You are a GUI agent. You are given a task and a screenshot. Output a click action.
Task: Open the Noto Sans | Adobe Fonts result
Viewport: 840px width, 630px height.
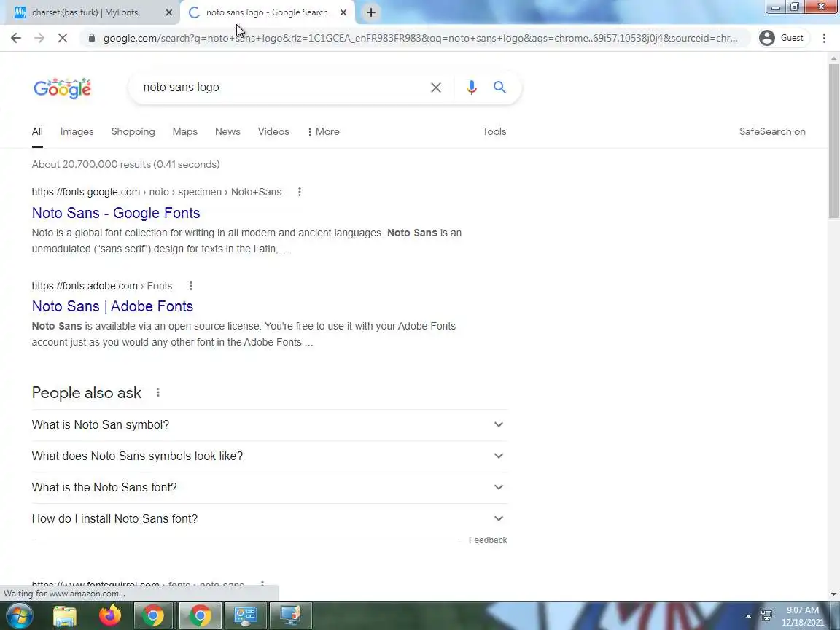tap(112, 306)
